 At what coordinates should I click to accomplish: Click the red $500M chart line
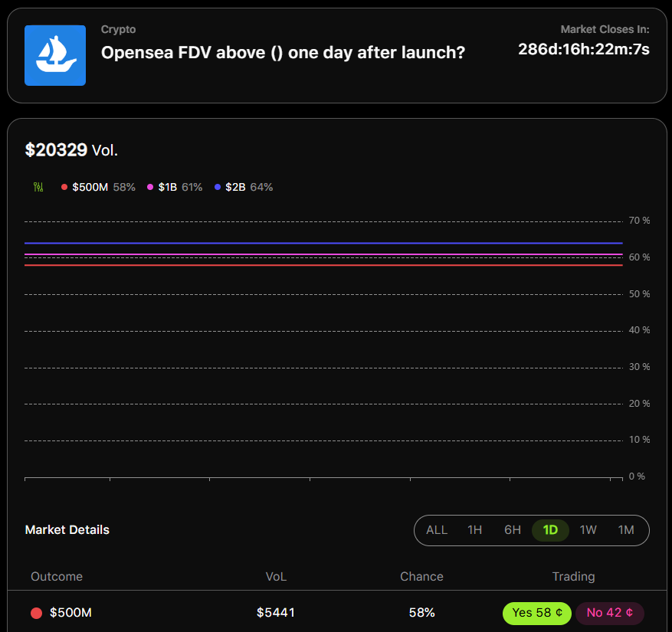click(x=323, y=265)
